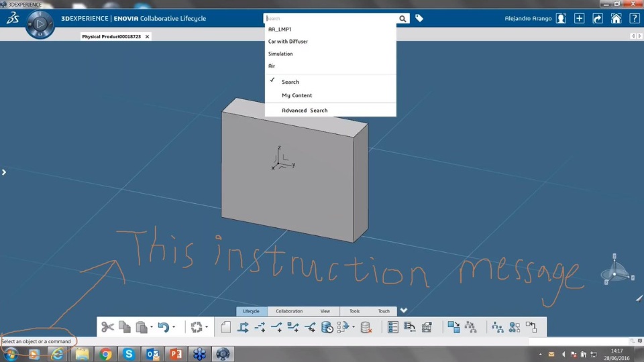Click the Update cycle arrows icon
The image size is (644, 362).
tap(197, 326)
